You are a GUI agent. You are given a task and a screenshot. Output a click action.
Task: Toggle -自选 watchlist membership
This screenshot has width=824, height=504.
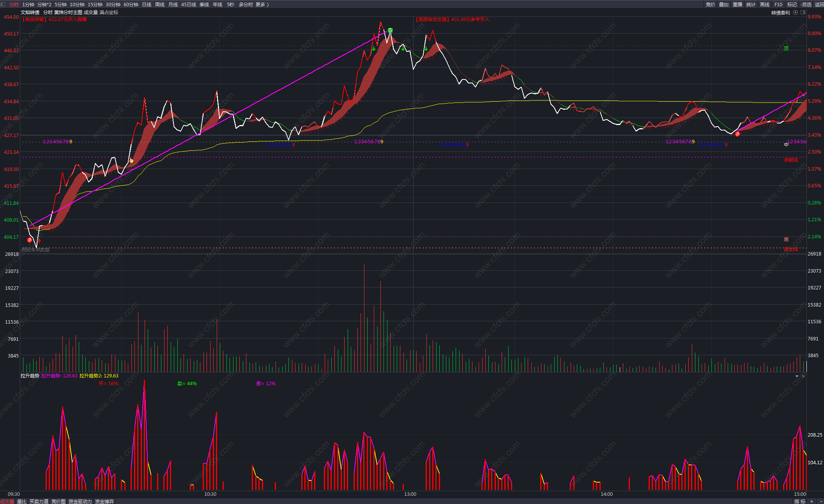point(806,5)
